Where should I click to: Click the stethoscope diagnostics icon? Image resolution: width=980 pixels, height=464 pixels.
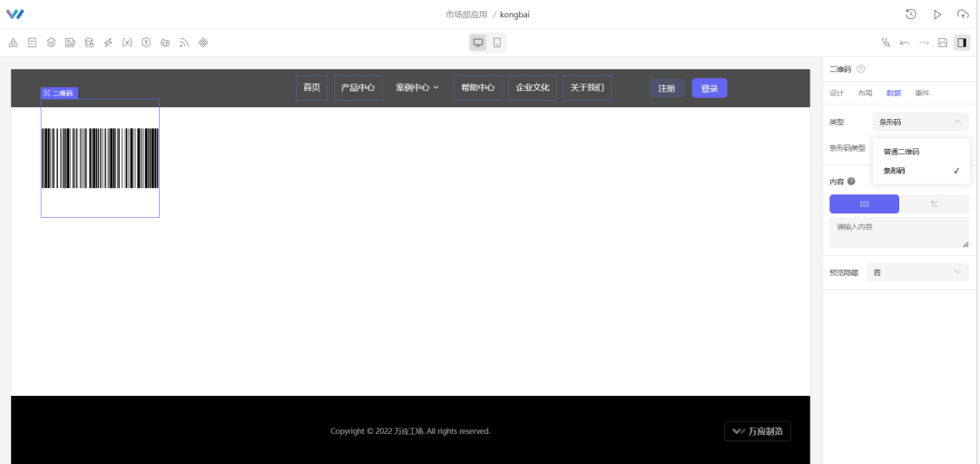885,43
